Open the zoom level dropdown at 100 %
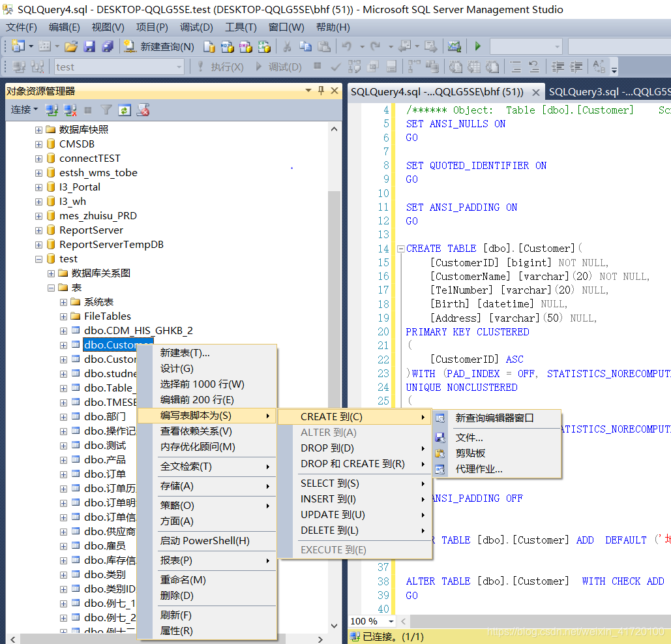This screenshot has width=671, height=644. tap(391, 621)
